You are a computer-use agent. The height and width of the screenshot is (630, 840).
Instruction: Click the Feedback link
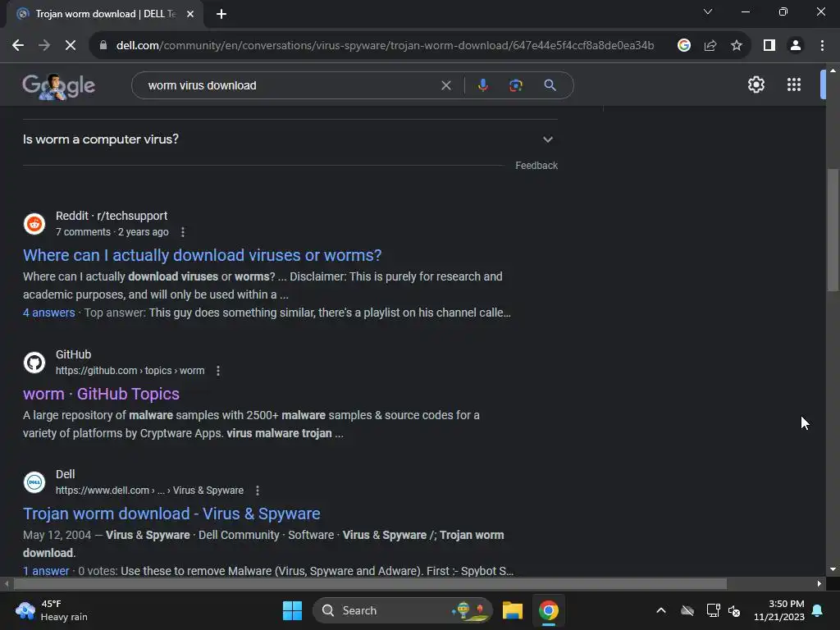[x=536, y=166]
